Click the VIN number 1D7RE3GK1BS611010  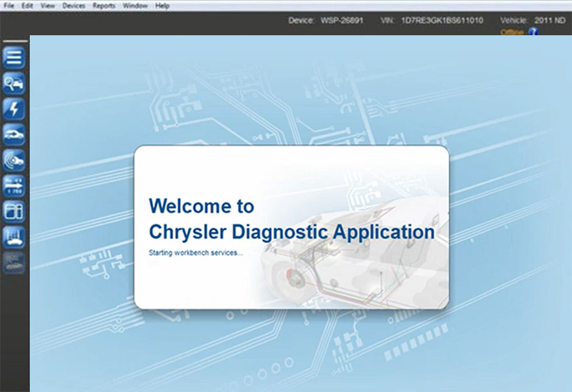point(442,21)
